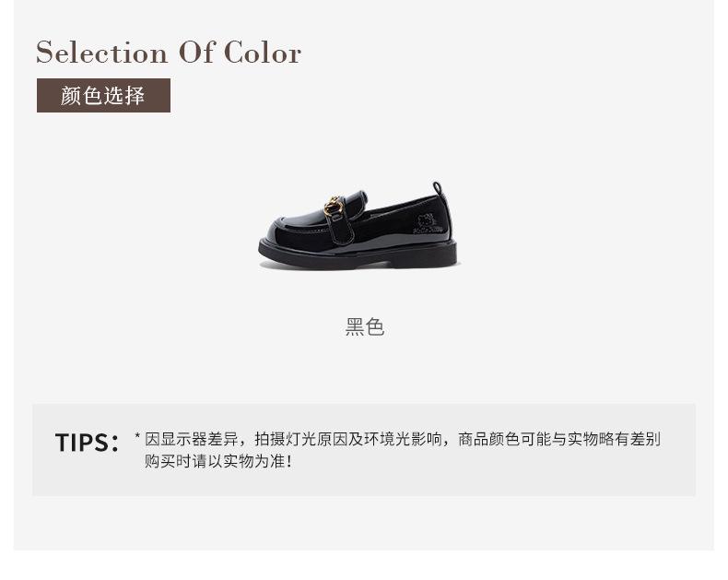This screenshot has width=728, height=580.
Task: Click the 购买时请以实物为准 line
Action: (x=218, y=461)
